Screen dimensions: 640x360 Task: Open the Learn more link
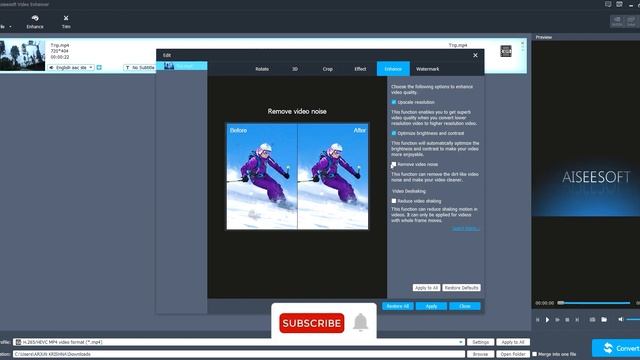pos(466,229)
